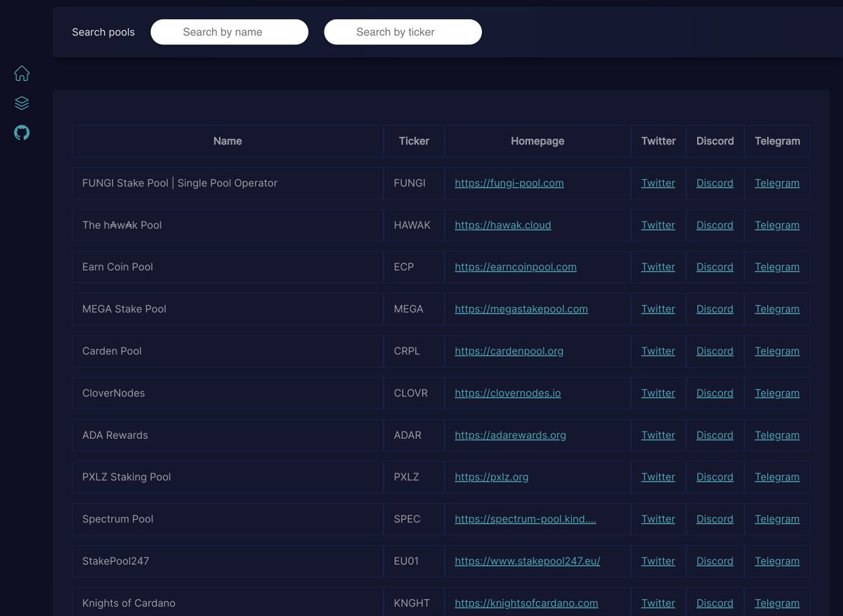Viewport: 843px width, 616px height.
Task: Open the truncated spectrum-pool homepage link
Action: (x=525, y=519)
